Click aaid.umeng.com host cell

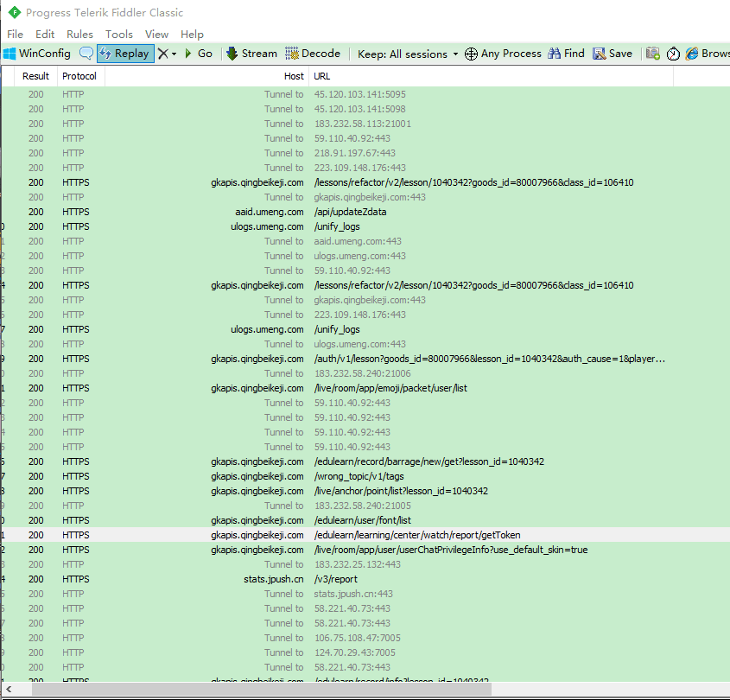[269, 212]
